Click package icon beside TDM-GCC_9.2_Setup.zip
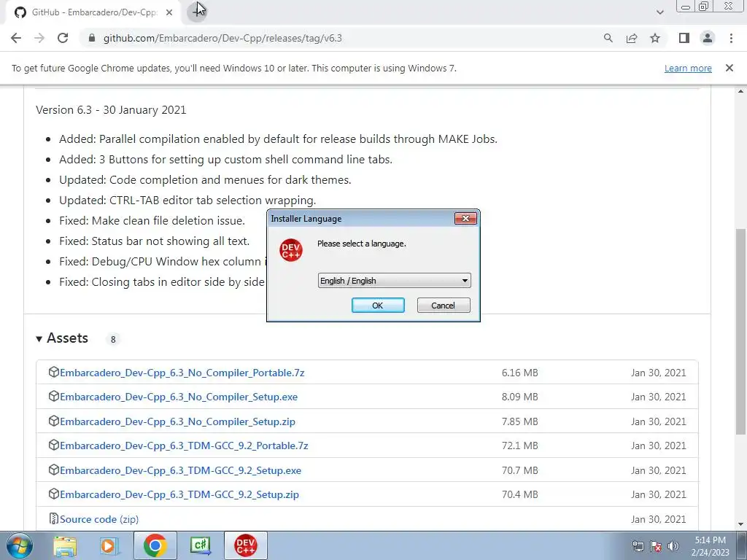This screenshot has height=560, width=747. coord(54,494)
